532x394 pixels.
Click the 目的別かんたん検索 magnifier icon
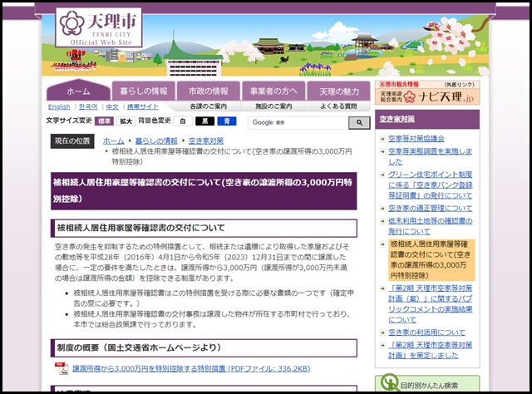coord(389,383)
